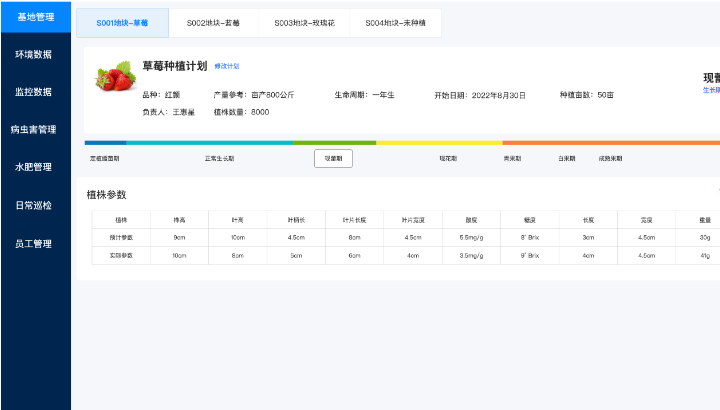This screenshot has height=410, width=720.
Task: Select the 定植缓苗期 growth stage
Action: coord(105,158)
